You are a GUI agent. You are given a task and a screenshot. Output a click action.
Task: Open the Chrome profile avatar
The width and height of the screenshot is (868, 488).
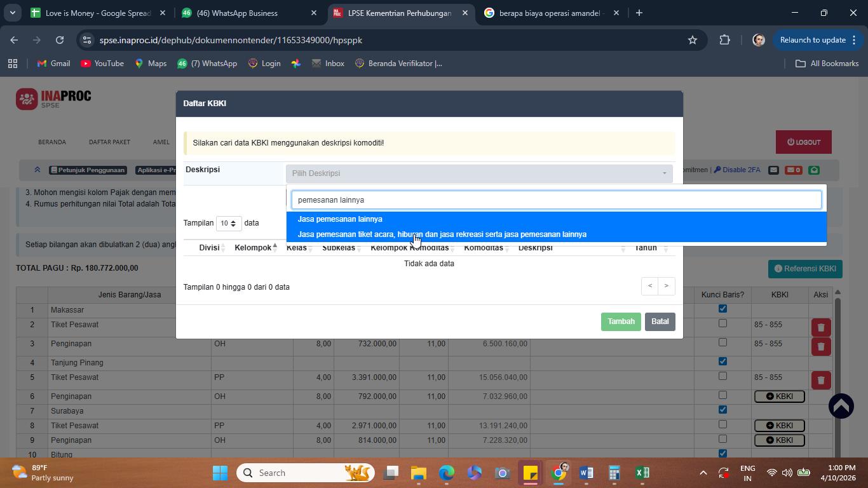tap(758, 40)
